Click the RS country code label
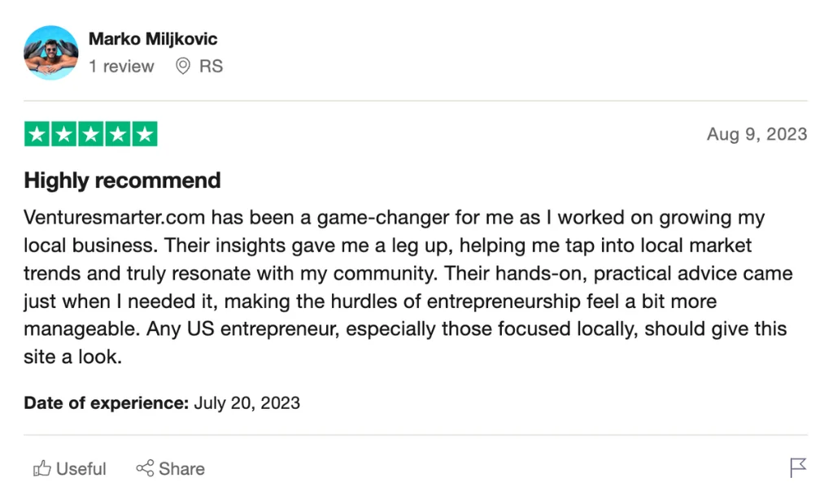Image resolution: width=833 pixels, height=504 pixels. (211, 67)
